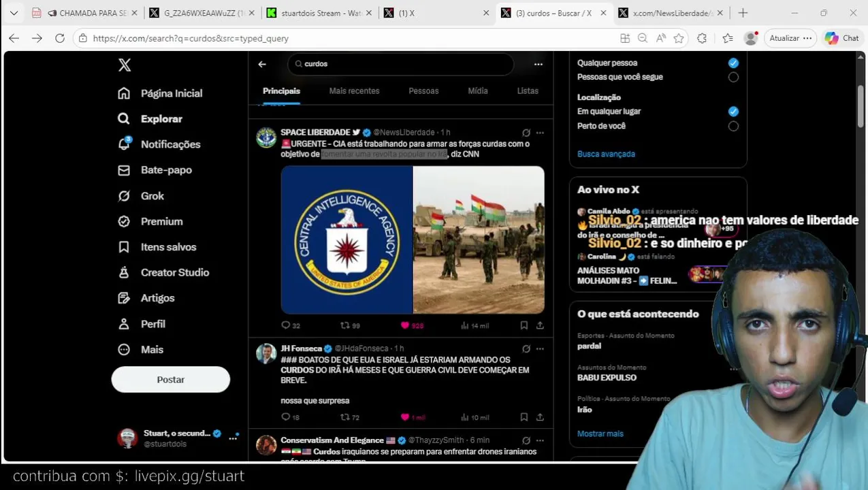Bookmark the JH Fonseca post
This screenshot has height=490, width=868.
pos(524,417)
